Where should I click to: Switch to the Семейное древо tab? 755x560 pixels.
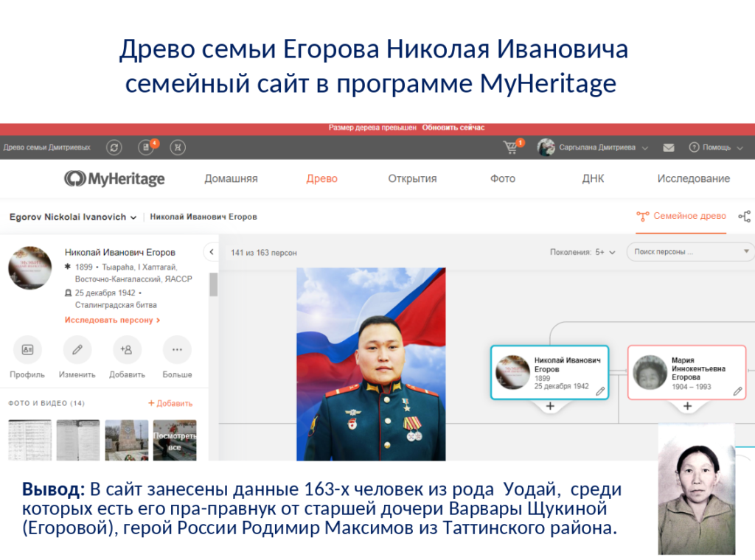coord(682,217)
